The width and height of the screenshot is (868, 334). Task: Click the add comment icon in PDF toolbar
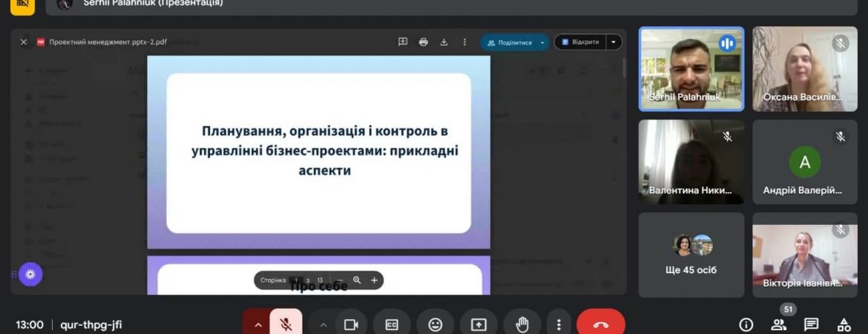(403, 42)
